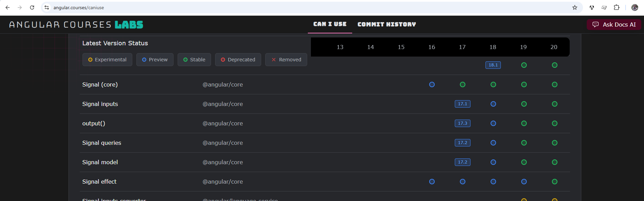This screenshot has width=644, height=201.
Task: Select version 14 column header
Action: [371, 47]
